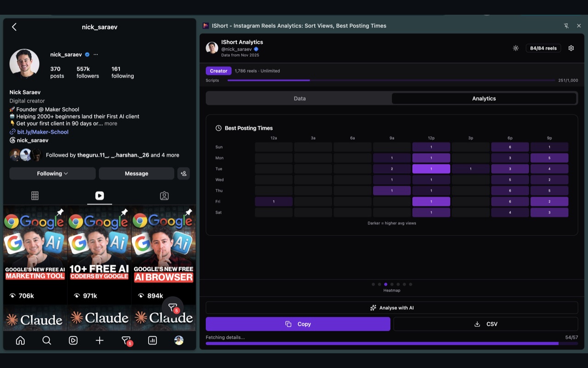
Task: Open own profile avatar in bottom bar
Action: (179, 340)
